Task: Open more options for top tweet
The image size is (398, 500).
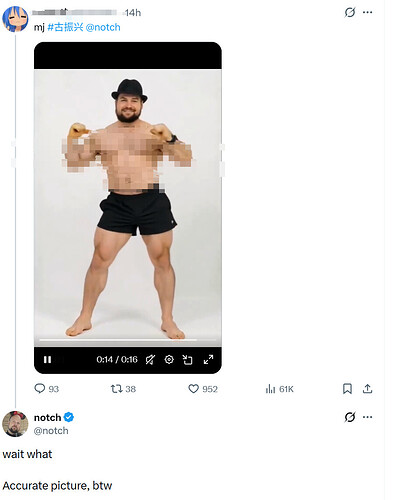Action: (367, 12)
